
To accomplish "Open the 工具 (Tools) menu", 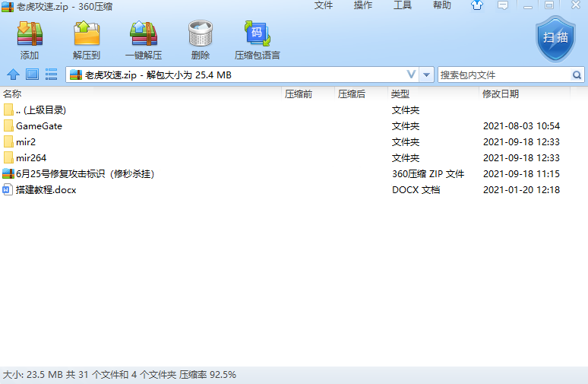I will 403,5.
